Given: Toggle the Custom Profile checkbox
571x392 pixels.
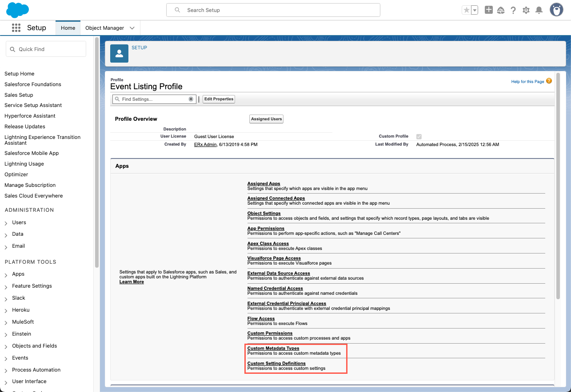Looking at the screenshot, I should (x=419, y=137).
